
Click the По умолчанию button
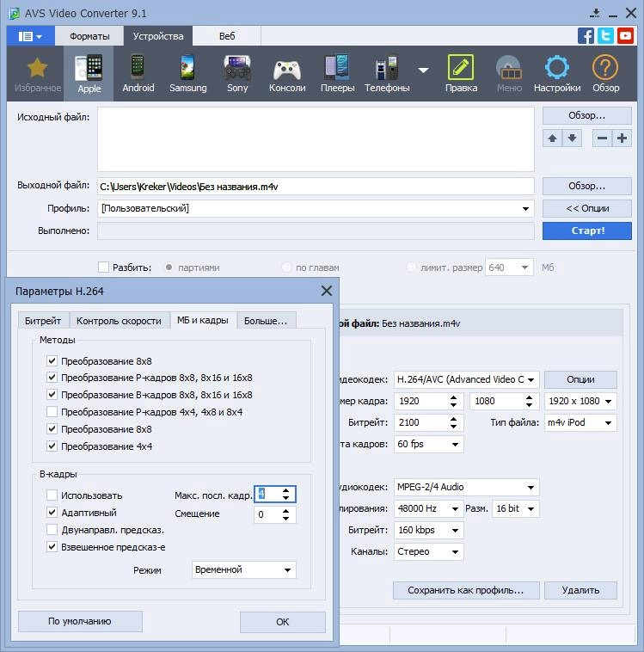coord(80,621)
